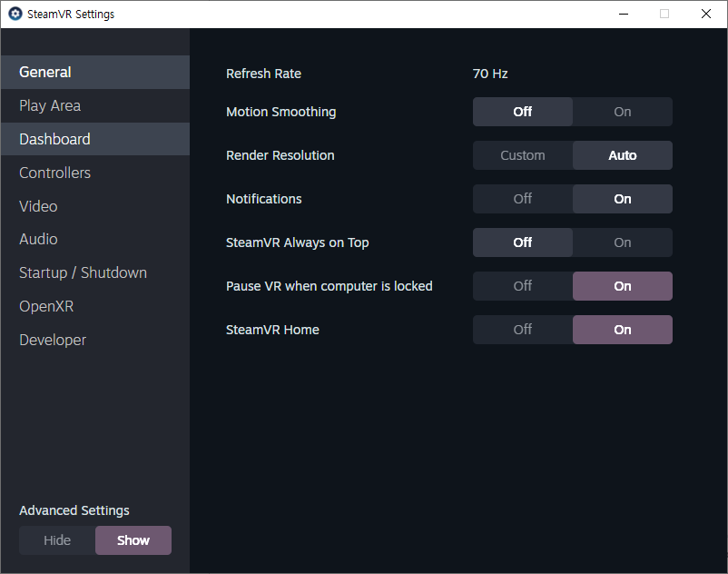728x574 pixels.
Task: Switch to the Developer tab
Action: [53, 340]
